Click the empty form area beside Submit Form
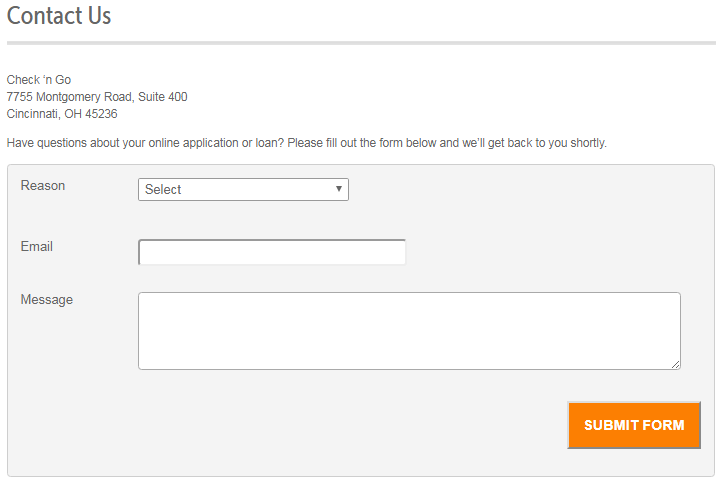 tap(320, 425)
